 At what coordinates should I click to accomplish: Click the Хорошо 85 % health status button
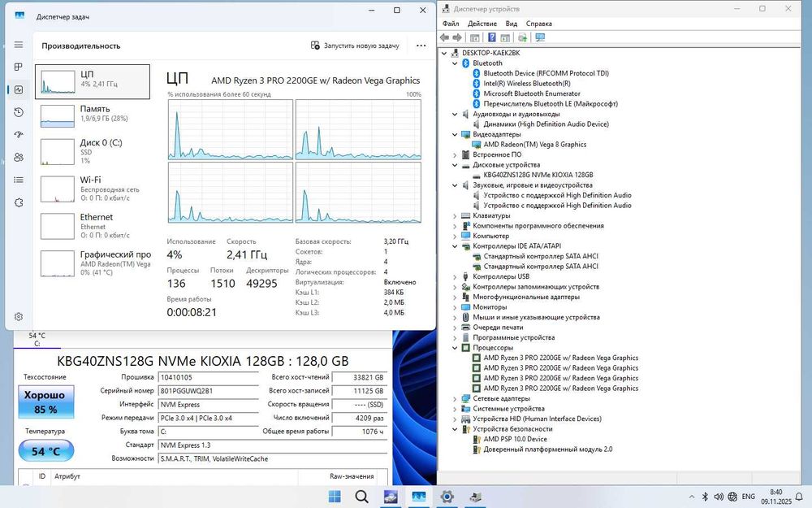pyautogui.click(x=46, y=402)
